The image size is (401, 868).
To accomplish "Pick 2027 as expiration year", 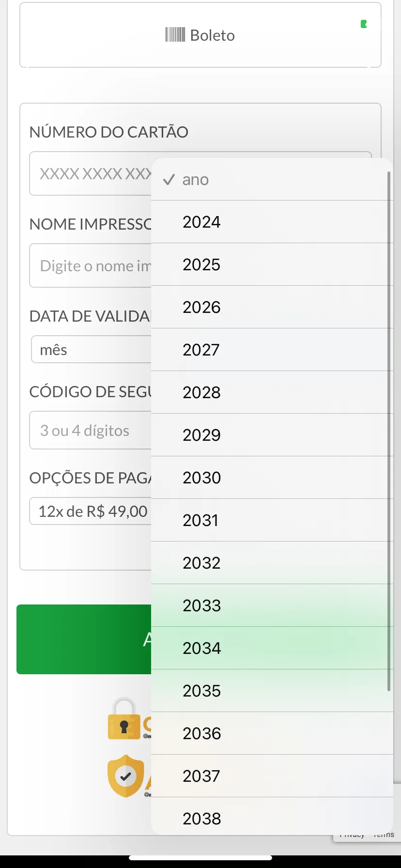I will [x=272, y=350].
